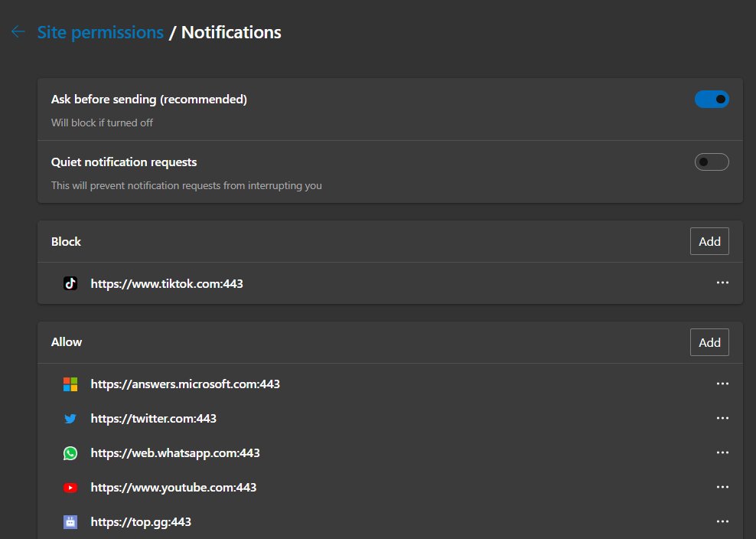Open more options for twitter.com

click(x=722, y=418)
